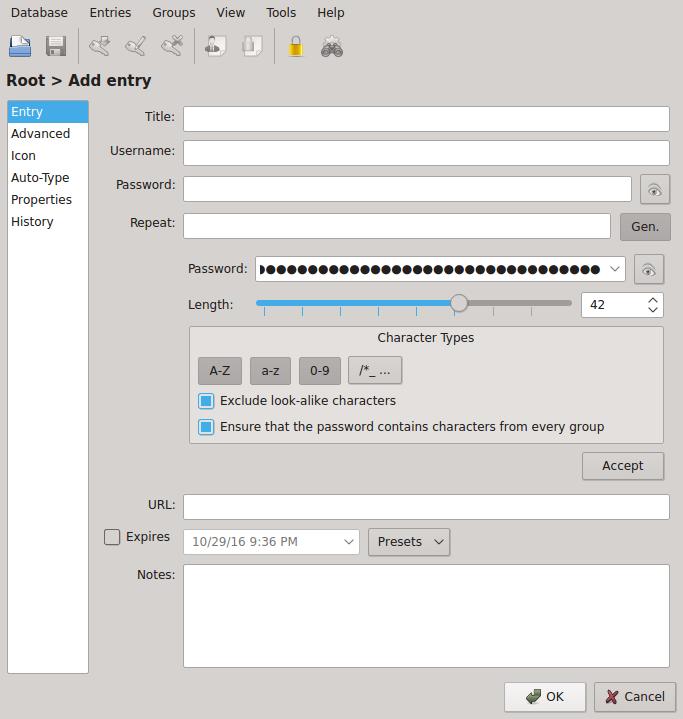Click the Copy password clipboard icon

pos(252,46)
